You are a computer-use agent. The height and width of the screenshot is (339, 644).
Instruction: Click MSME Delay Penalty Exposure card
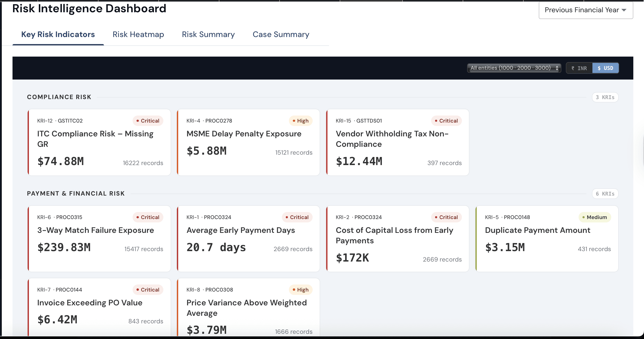pos(244,134)
